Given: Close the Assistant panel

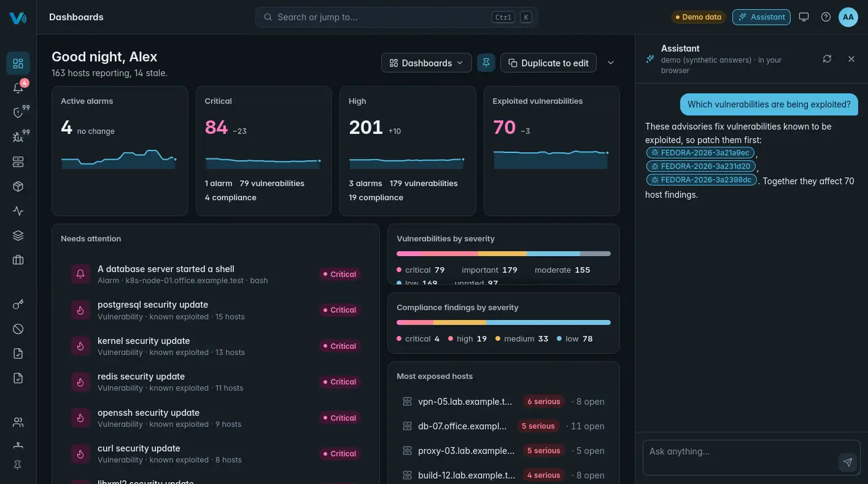Looking at the screenshot, I should [851, 59].
